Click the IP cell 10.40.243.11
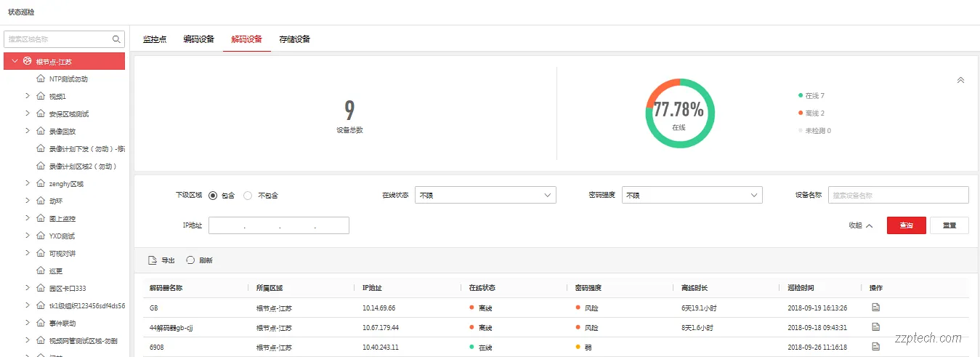 pyautogui.click(x=381, y=348)
